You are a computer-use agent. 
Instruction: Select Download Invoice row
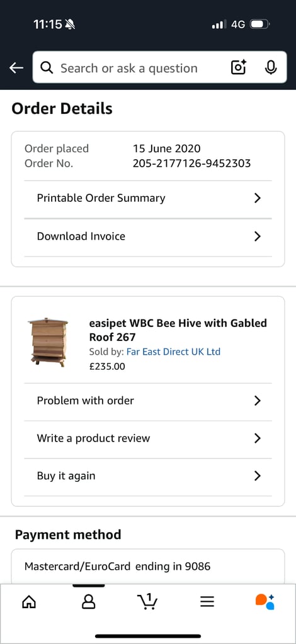tap(148, 236)
